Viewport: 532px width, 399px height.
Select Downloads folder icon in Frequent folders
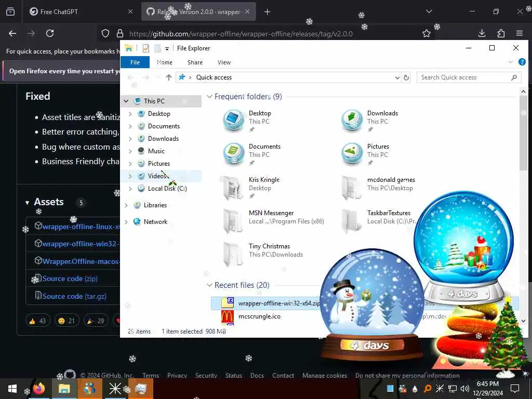point(352,121)
